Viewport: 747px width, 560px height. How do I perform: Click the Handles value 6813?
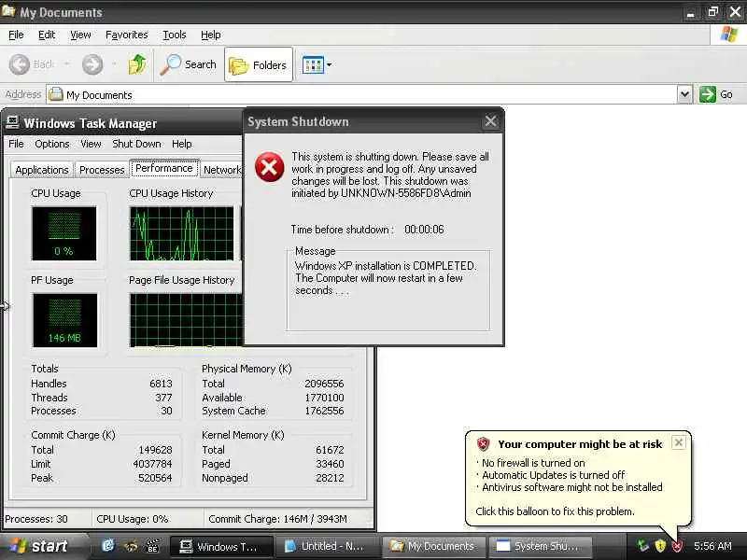161,384
